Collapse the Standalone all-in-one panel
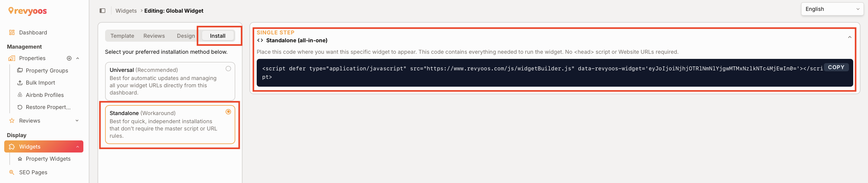 coord(850,37)
